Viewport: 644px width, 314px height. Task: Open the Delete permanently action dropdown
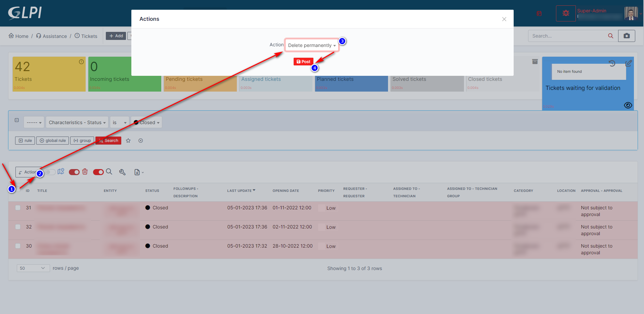coord(311,45)
